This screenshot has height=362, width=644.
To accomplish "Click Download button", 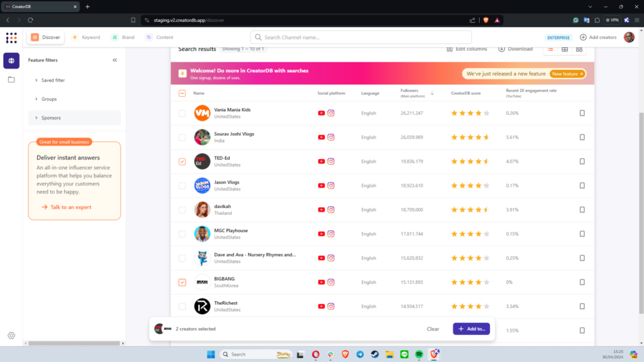I will (x=516, y=49).
